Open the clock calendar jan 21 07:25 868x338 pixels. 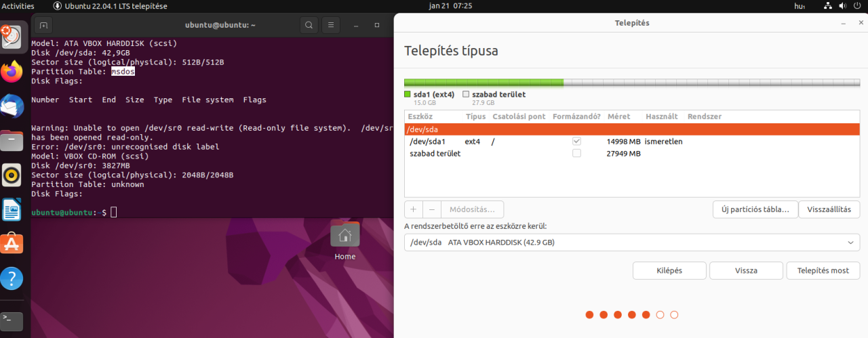pyautogui.click(x=450, y=5)
